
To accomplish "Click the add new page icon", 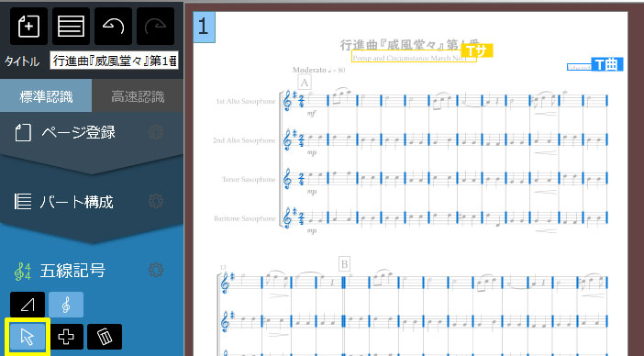I will pyautogui.click(x=28, y=27).
